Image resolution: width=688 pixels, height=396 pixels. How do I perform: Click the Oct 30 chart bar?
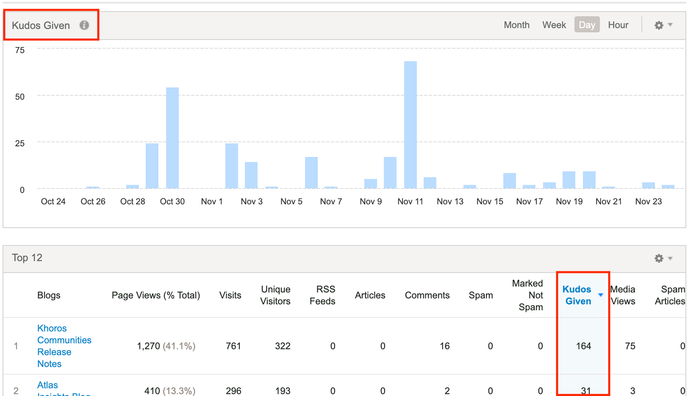(x=172, y=138)
